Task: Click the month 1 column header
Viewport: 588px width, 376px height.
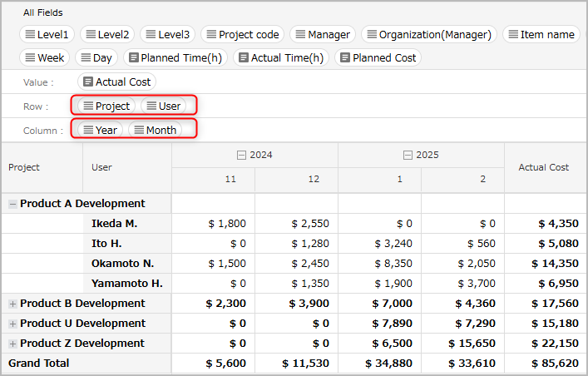Action: click(x=380, y=180)
